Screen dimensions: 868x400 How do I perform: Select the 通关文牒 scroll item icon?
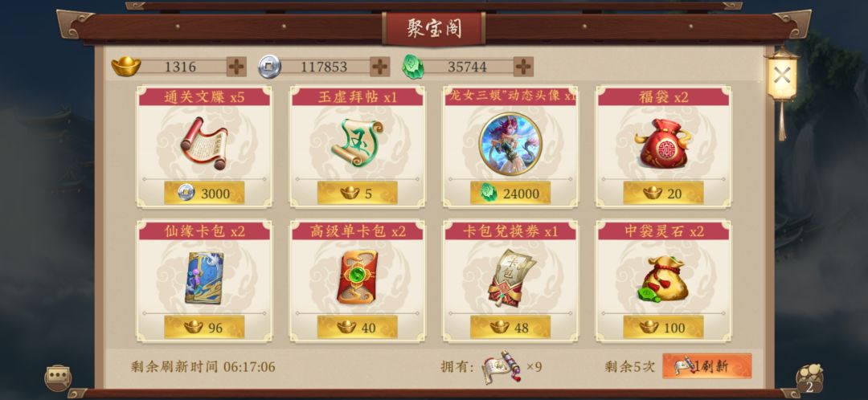[203, 143]
